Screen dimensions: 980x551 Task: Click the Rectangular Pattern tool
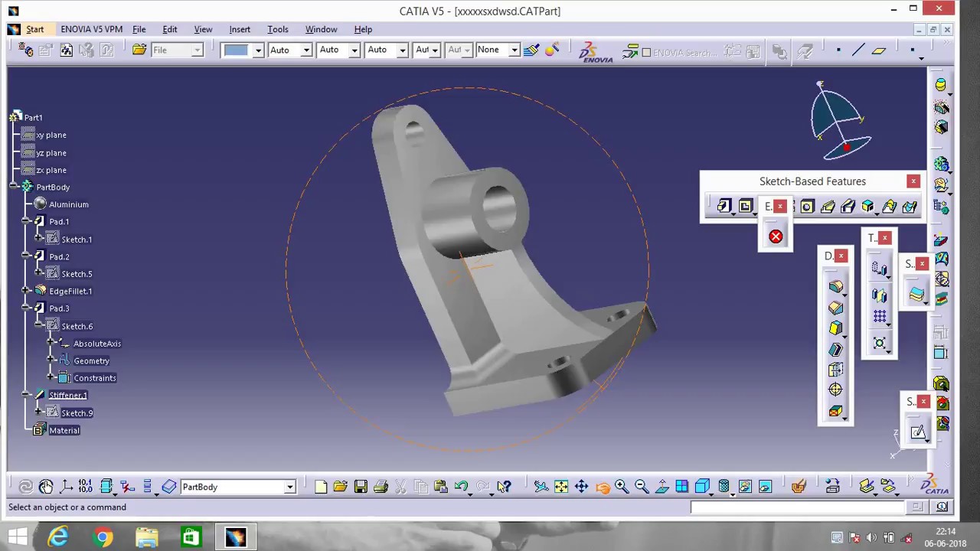tap(879, 316)
